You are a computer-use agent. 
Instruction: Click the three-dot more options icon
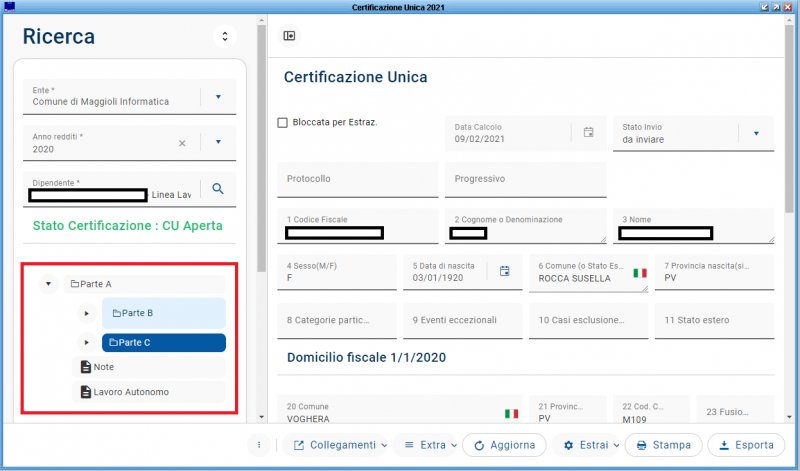tap(259, 445)
